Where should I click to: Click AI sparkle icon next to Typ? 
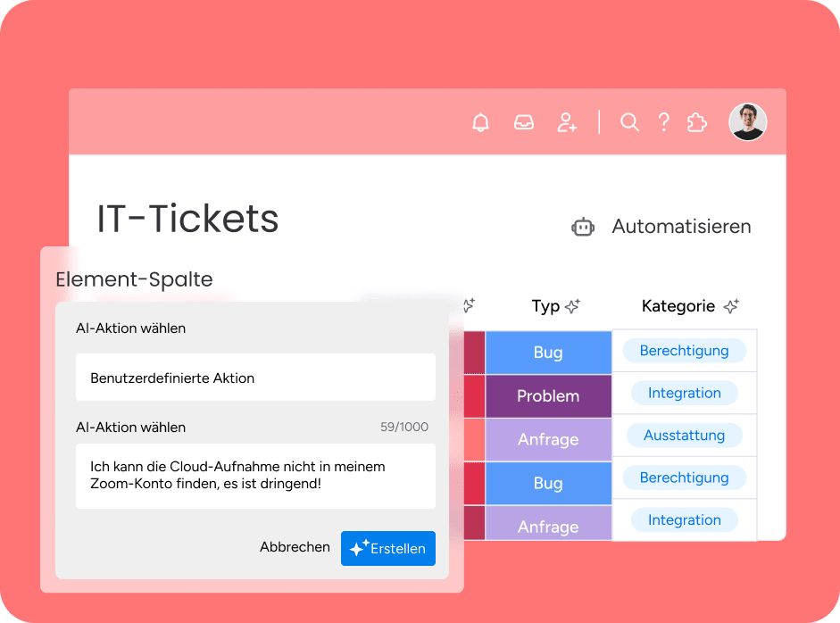point(573,306)
